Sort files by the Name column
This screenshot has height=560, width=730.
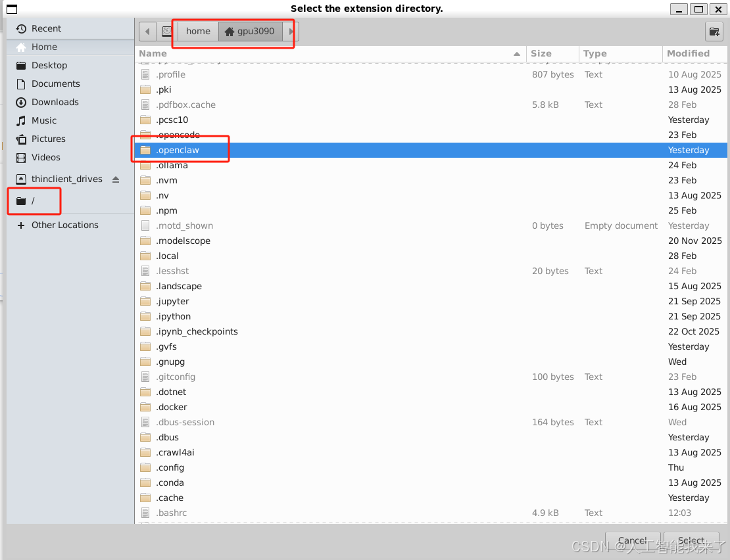[x=330, y=53]
